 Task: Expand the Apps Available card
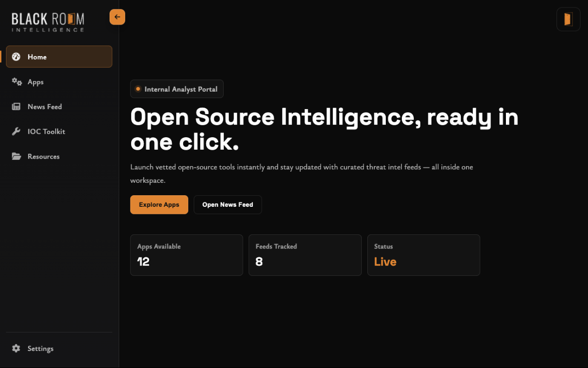pos(186,255)
